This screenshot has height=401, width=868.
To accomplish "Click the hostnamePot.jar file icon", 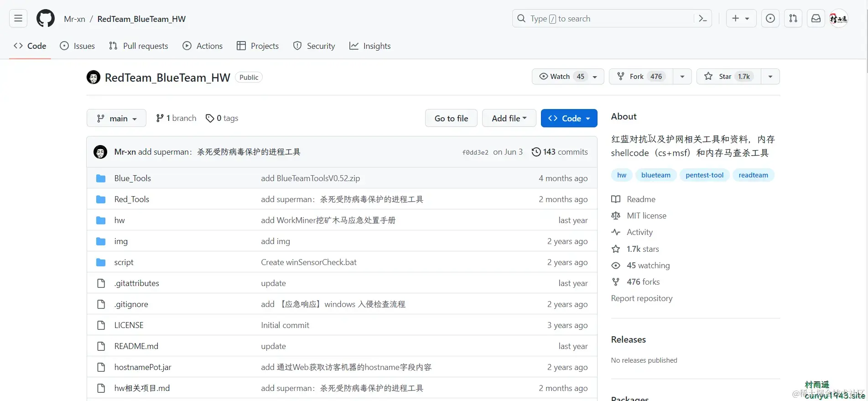I will click(x=101, y=367).
